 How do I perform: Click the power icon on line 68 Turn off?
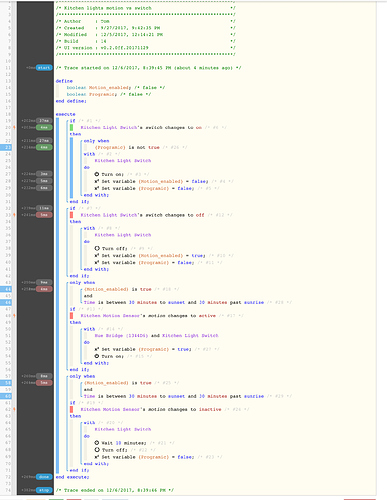(97, 450)
